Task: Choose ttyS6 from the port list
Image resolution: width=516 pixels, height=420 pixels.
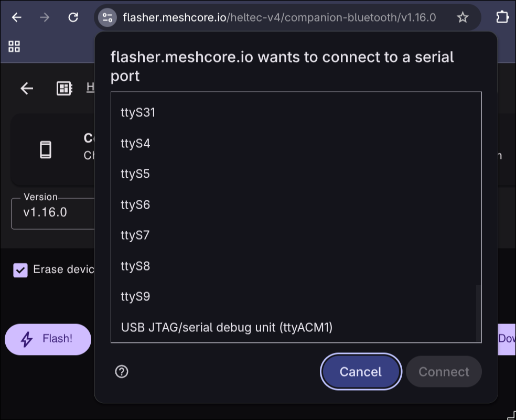Action: [x=294, y=204]
